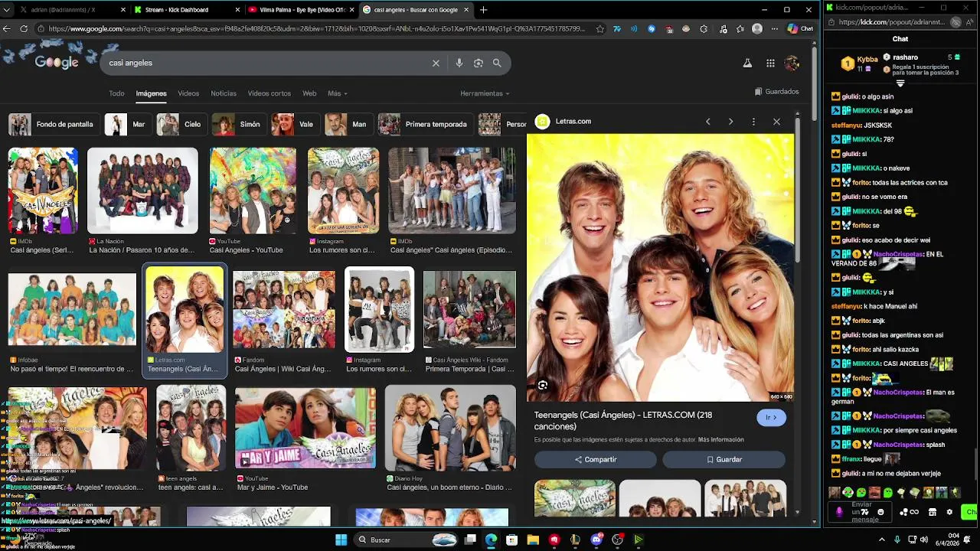The width and height of the screenshot is (980, 551).
Task: Open Kick shop storefront icon
Action: (932, 512)
